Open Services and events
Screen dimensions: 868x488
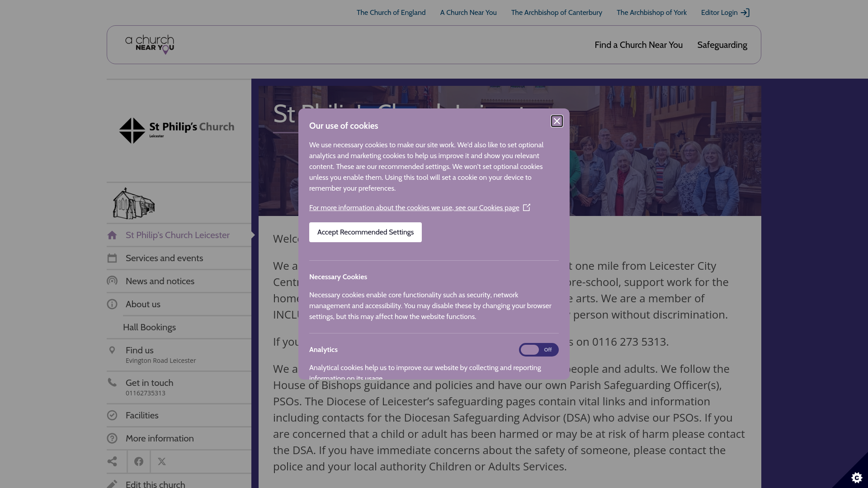[x=179, y=258]
